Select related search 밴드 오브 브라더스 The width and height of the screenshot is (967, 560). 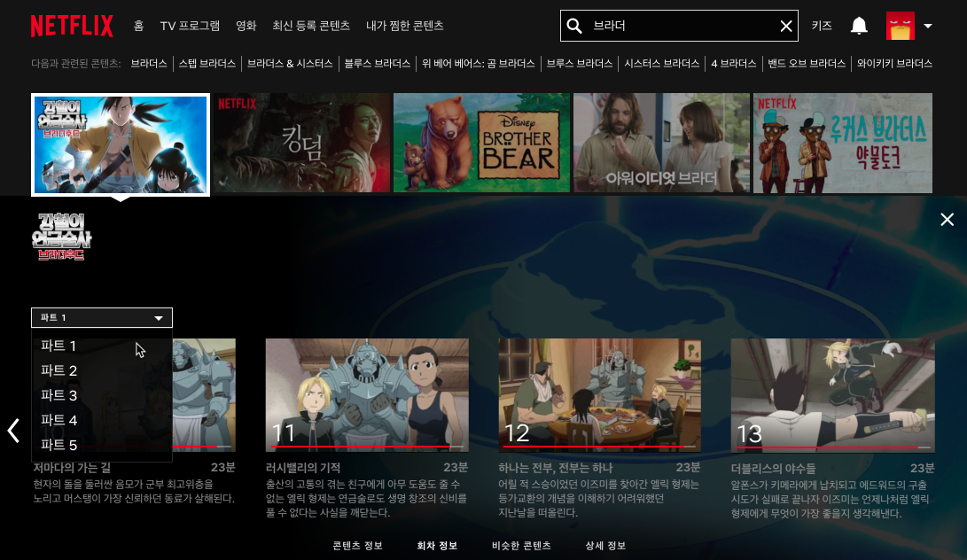pos(807,64)
